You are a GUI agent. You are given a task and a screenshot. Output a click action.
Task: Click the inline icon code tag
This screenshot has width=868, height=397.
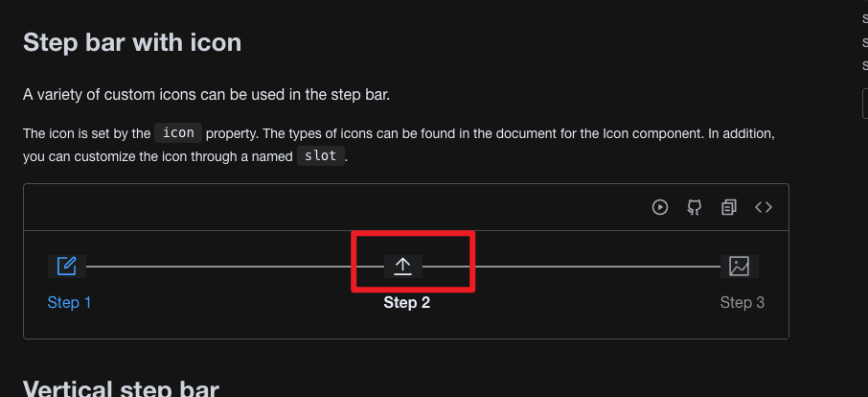178,133
